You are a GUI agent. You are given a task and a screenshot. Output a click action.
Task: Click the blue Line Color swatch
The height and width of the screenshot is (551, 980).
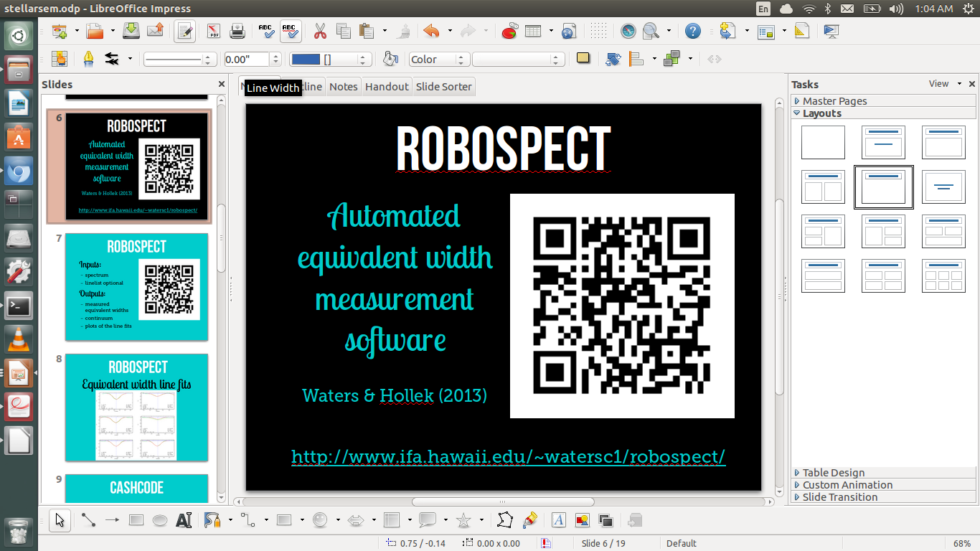(x=306, y=60)
